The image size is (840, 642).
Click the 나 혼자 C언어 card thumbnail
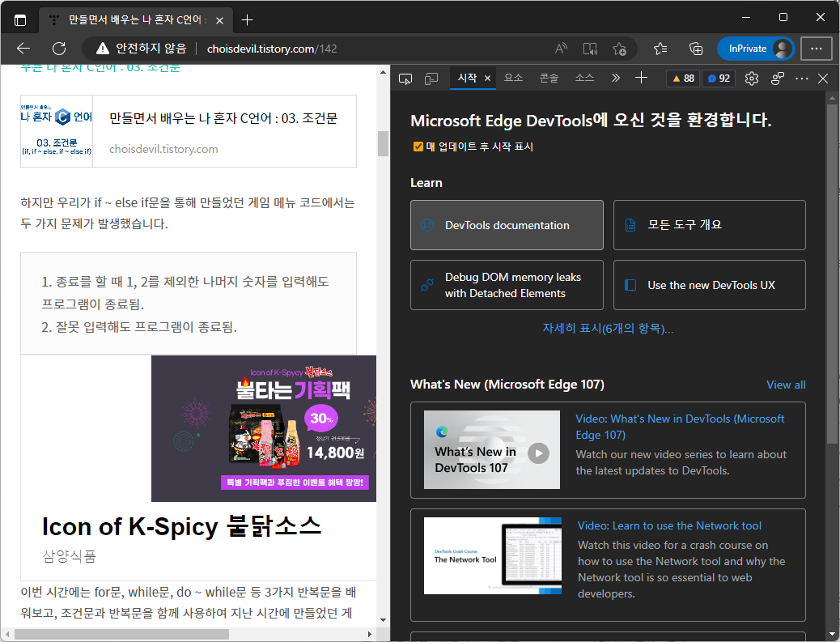57,131
